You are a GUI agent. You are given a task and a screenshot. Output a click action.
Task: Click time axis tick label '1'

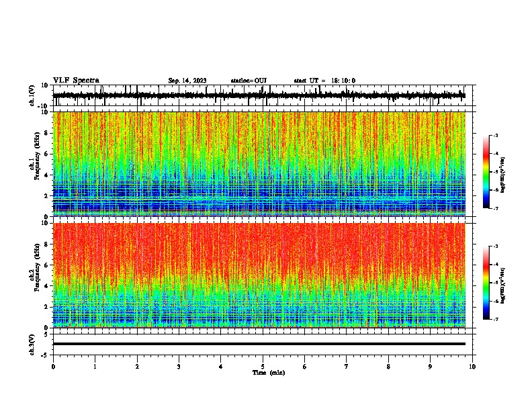coord(95,367)
